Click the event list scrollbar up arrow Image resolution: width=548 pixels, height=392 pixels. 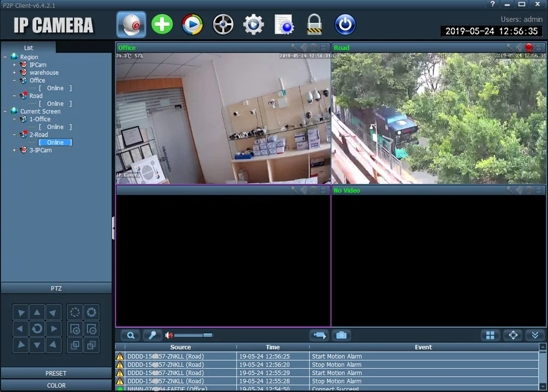pyautogui.click(x=543, y=347)
